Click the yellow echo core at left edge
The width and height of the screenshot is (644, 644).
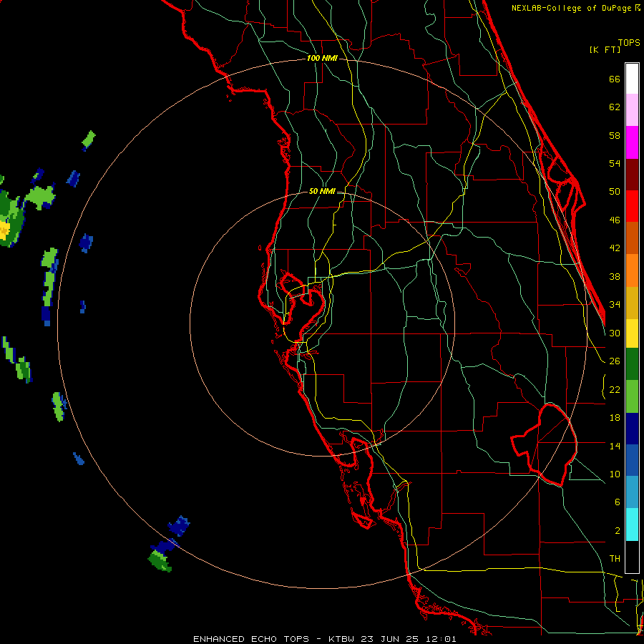[x=4, y=230]
